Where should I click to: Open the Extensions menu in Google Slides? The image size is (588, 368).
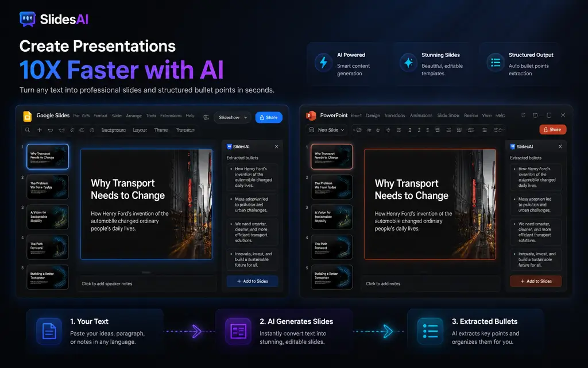click(x=171, y=116)
